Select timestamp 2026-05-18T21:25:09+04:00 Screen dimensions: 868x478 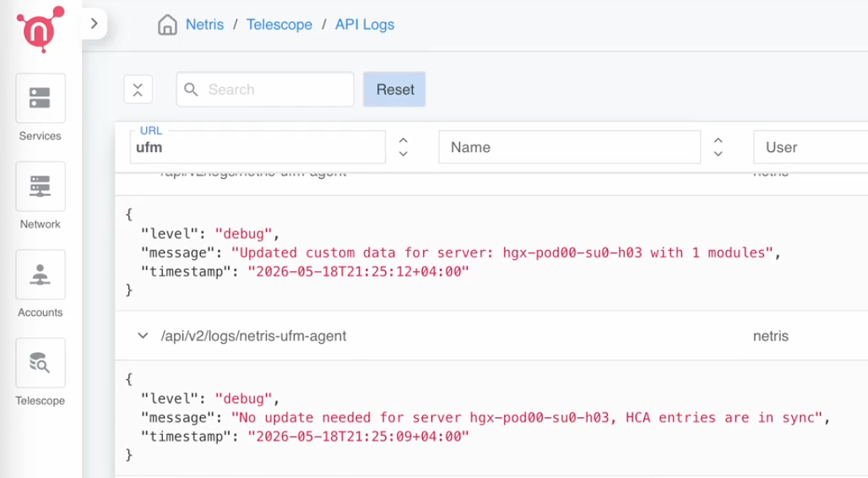point(358,437)
